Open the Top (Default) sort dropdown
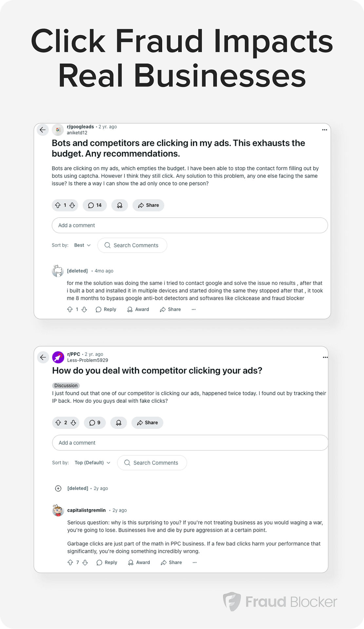The image size is (364, 629). [92, 463]
